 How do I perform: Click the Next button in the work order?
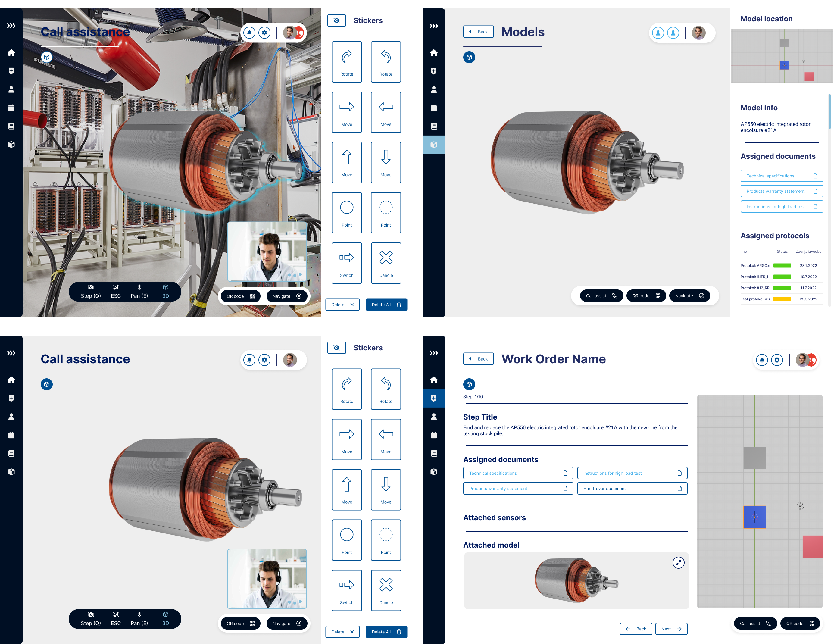(x=671, y=629)
